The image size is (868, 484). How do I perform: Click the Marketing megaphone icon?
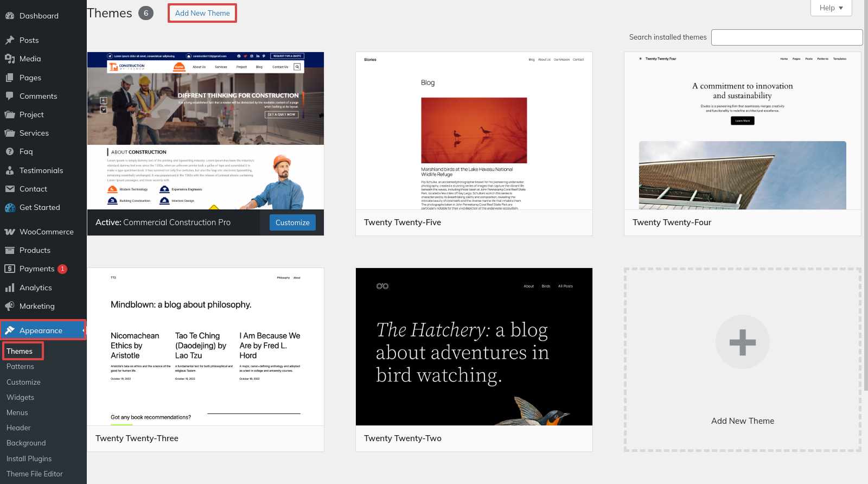point(10,306)
